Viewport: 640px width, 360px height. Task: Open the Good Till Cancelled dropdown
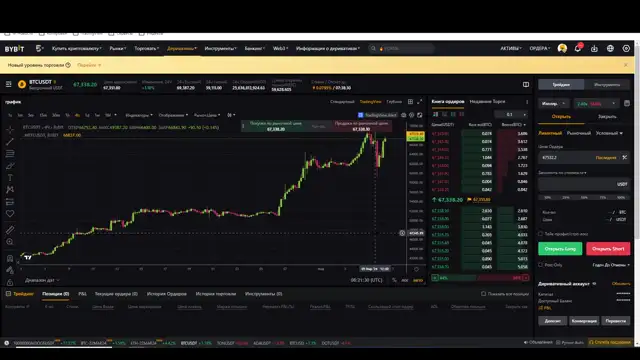[x=611, y=265]
